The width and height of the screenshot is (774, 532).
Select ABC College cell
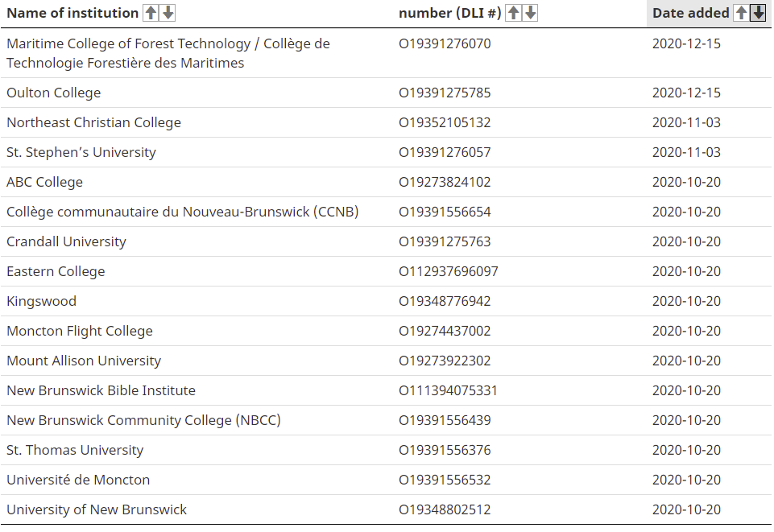[x=45, y=182]
